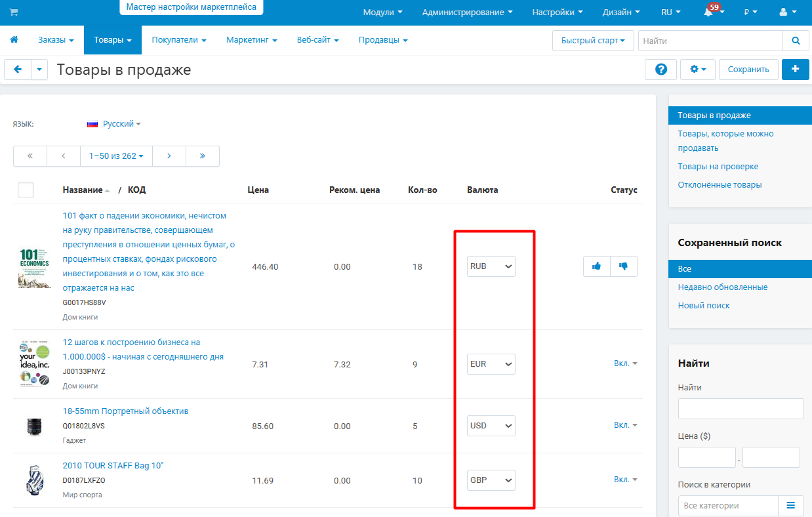
Task: Open currency dropdown showing RUB
Action: [x=491, y=266]
